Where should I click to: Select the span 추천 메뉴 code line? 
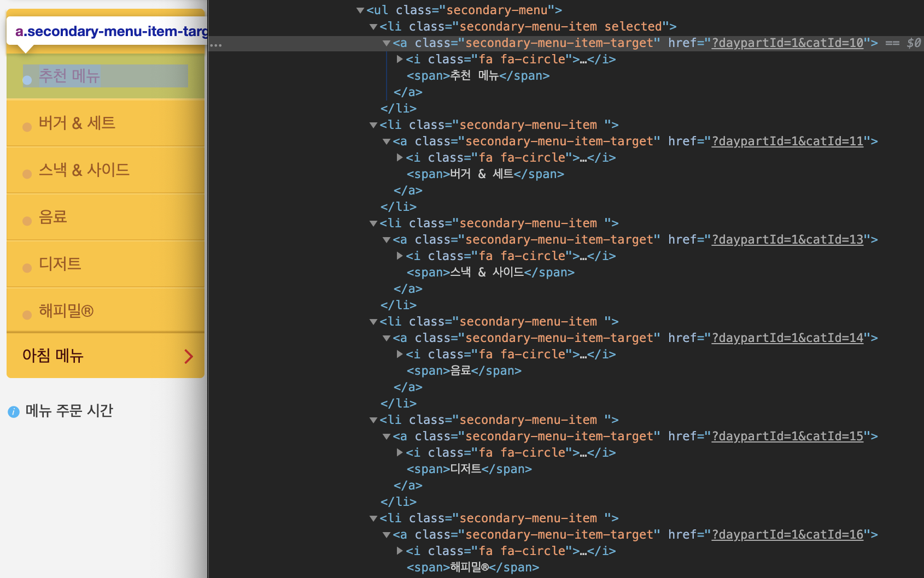(478, 76)
